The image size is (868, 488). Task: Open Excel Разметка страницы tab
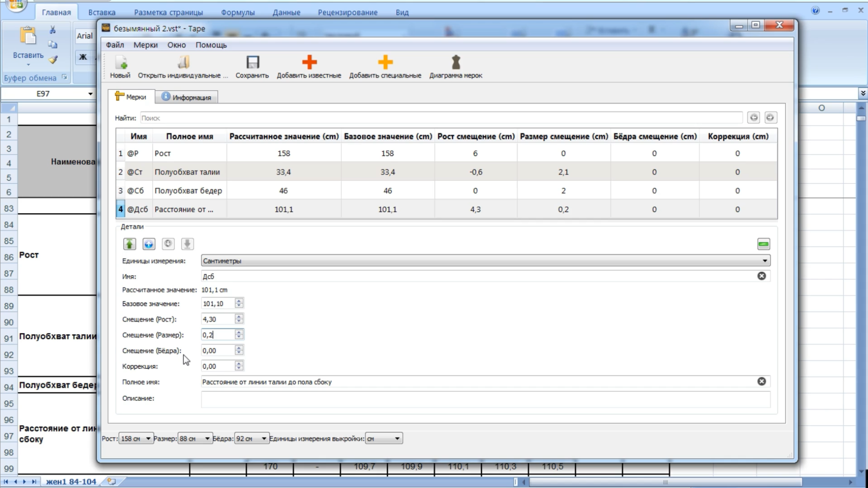click(168, 12)
